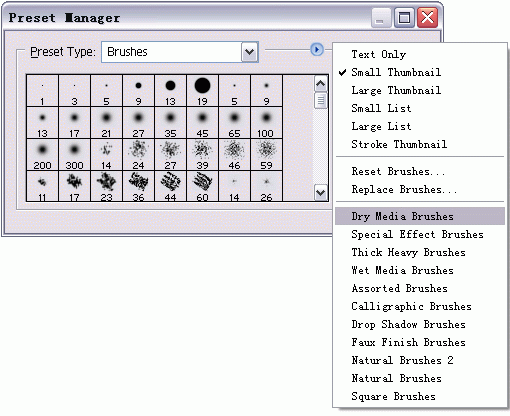Pick the soft round 100 brush preset
Image resolution: width=510 pixels, height=416 pixels.
tap(266, 123)
